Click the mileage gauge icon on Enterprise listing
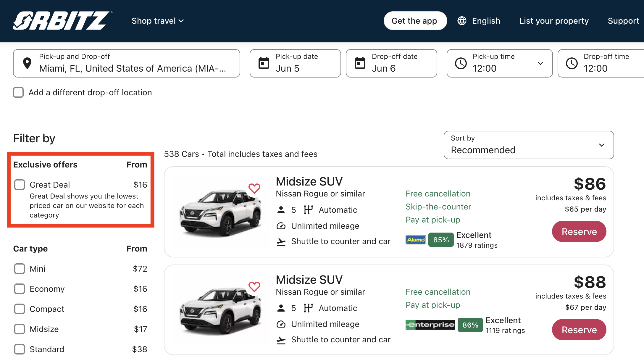This screenshot has width=644, height=361. pos(281,324)
